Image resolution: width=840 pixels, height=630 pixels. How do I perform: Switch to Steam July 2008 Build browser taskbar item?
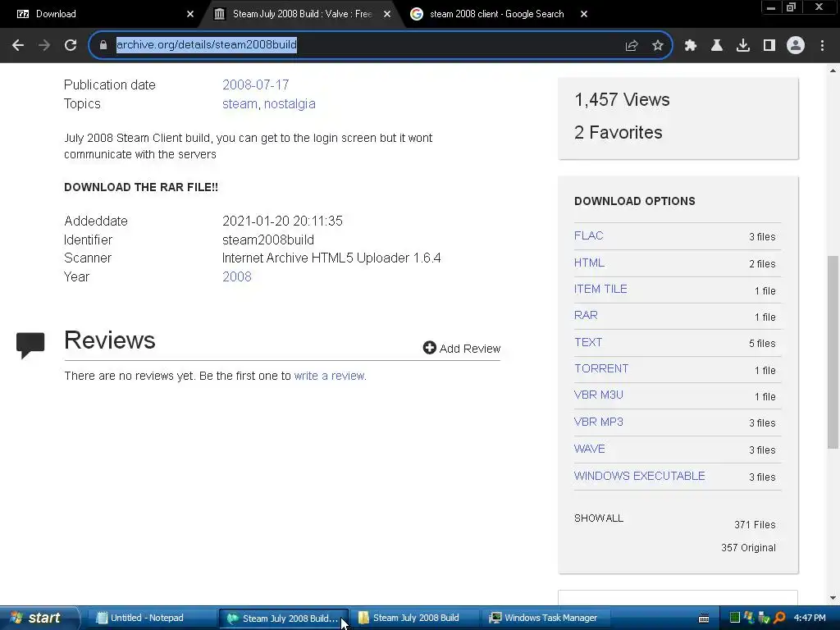[x=284, y=619]
